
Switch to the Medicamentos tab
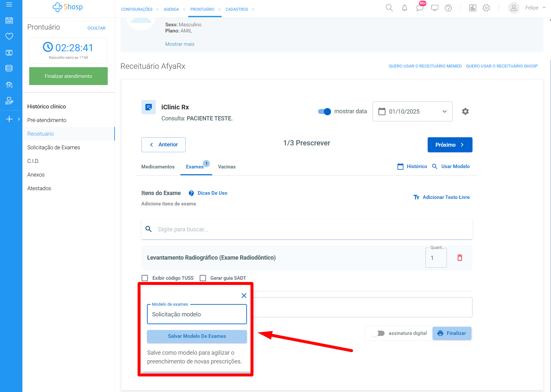[158, 167]
